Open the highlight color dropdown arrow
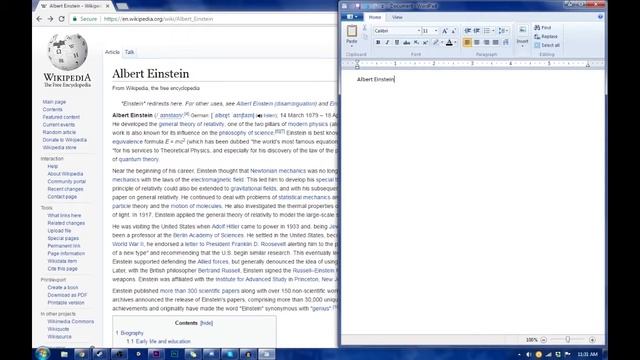 [442, 42]
